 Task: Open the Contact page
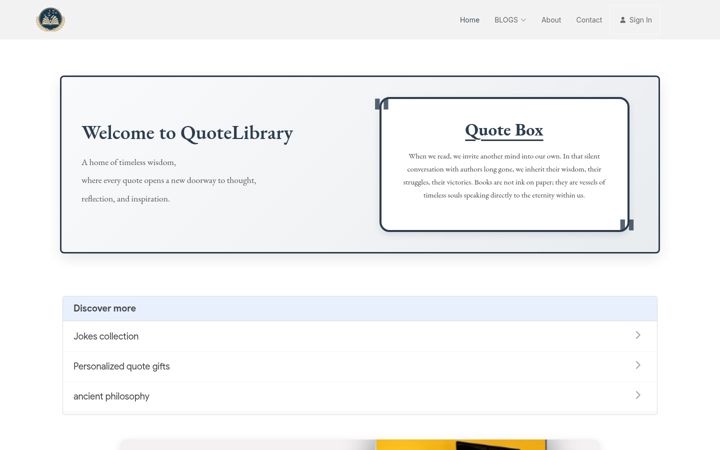click(x=589, y=20)
